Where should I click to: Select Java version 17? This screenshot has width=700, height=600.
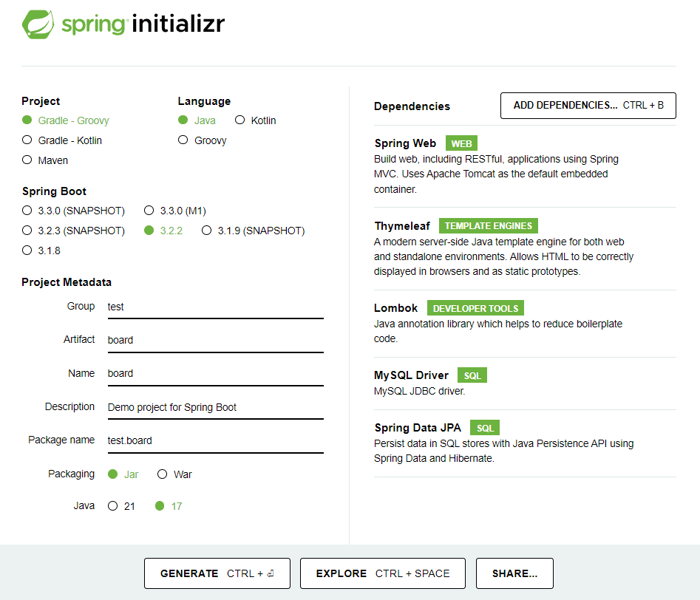169,506
